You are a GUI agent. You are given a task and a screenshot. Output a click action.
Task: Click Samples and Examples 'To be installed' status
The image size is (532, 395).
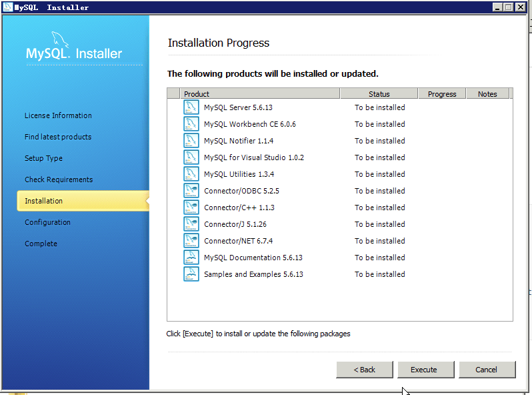tap(379, 274)
